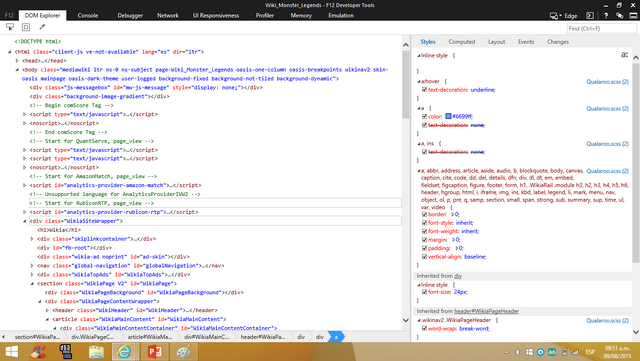Show hidden system tray icons arrow
Image resolution: width=640 pixels, height=361 pixels.
[x=507, y=352]
